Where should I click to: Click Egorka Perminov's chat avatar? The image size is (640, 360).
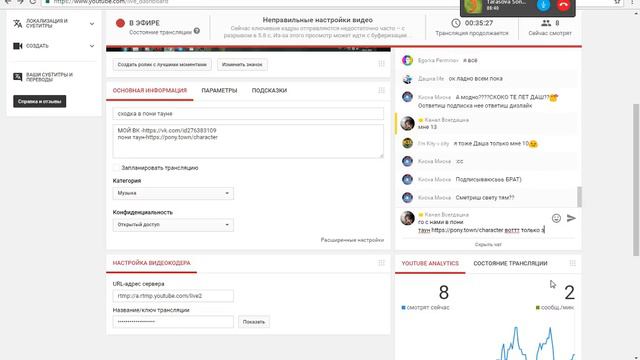coord(407,60)
